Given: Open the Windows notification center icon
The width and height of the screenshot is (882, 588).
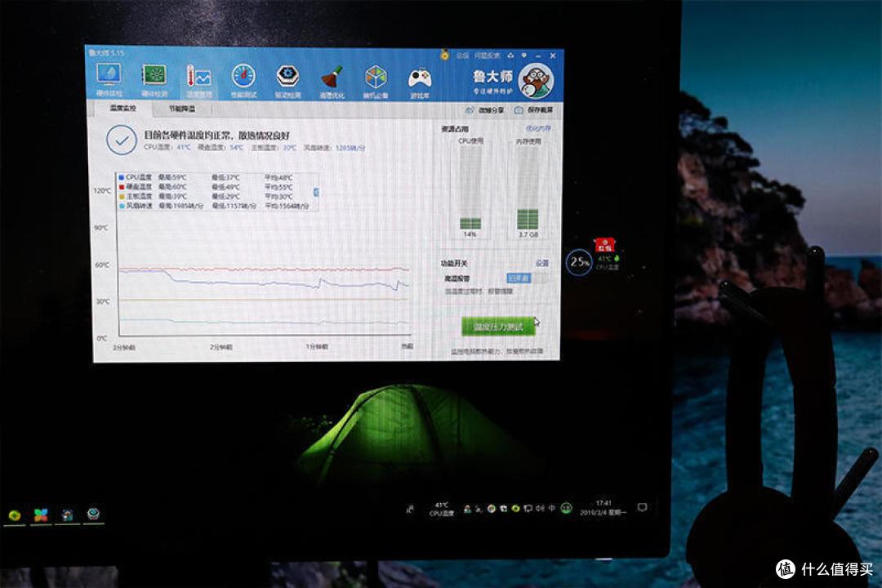Looking at the screenshot, I should (x=643, y=507).
